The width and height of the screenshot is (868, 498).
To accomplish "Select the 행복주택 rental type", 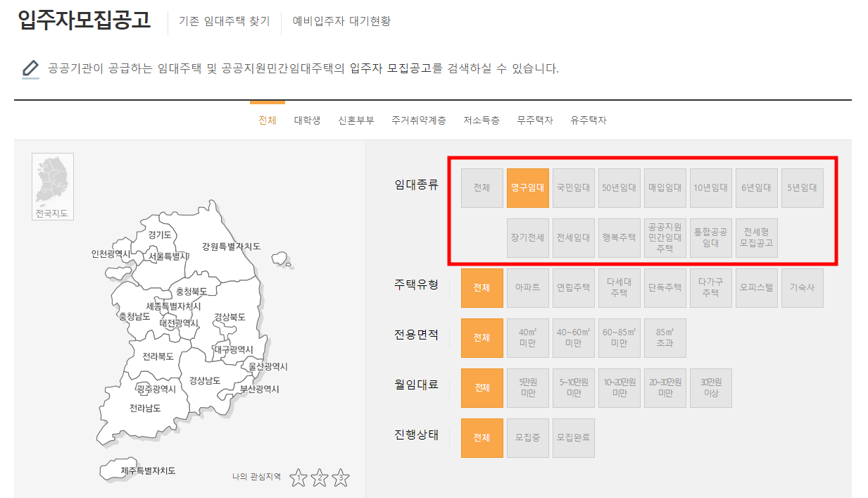I will 619,237.
